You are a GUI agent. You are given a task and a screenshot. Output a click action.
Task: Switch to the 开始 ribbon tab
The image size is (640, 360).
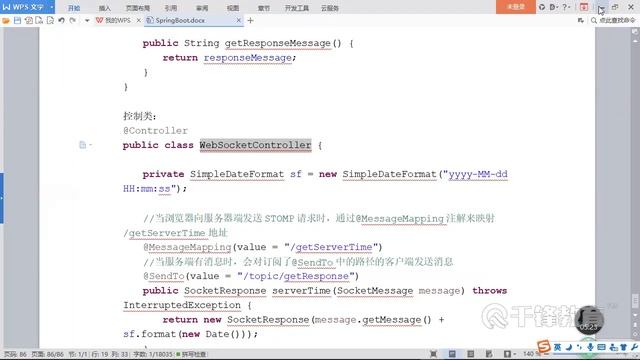pyautogui.click(x=74, y=8)
